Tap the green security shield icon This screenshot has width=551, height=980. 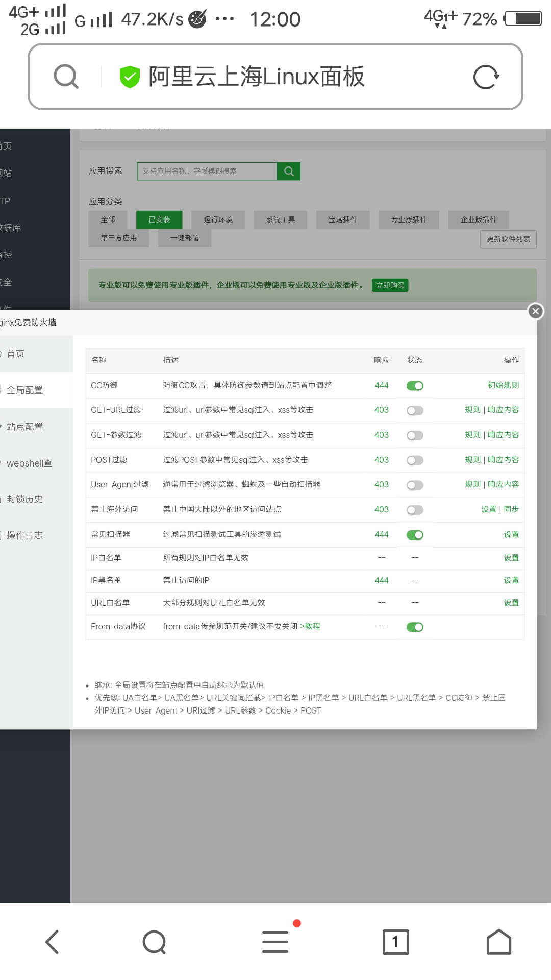point(130,77)
